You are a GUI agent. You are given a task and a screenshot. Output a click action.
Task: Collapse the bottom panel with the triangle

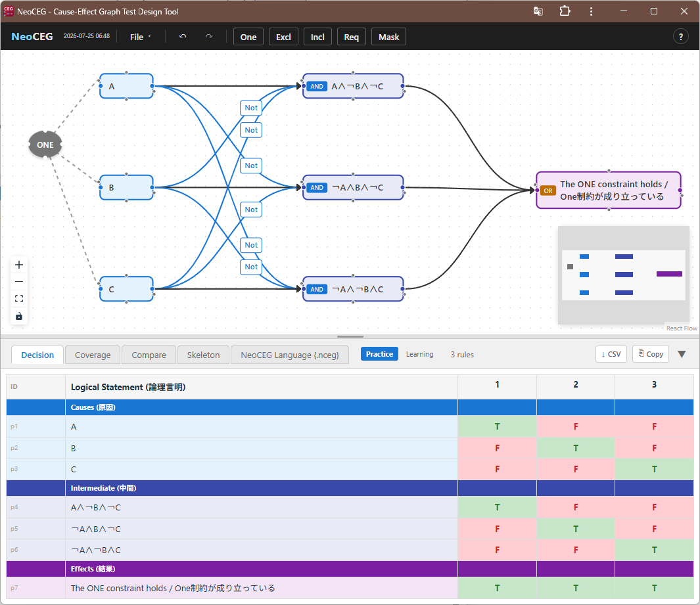682,354
